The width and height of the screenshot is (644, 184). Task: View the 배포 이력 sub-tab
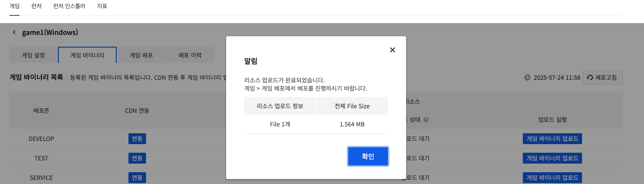tap(190, 55)
